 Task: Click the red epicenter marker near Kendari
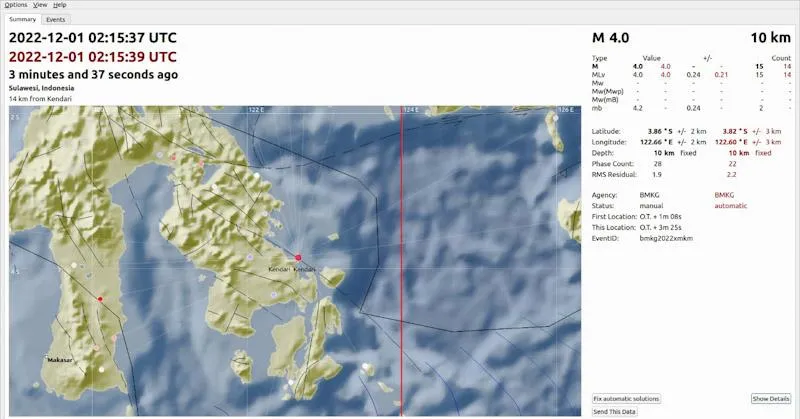coord(298,257)
